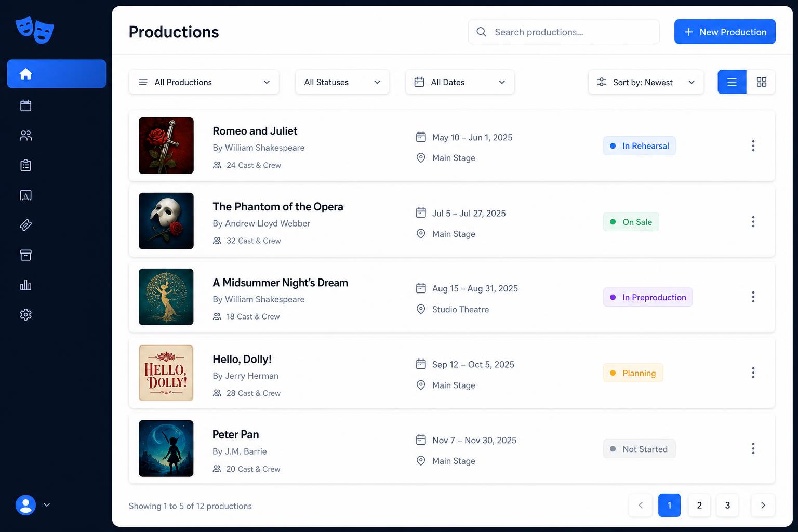Select pagination page 1
Viewport: 798px width, 532px height.
(669, 505)
